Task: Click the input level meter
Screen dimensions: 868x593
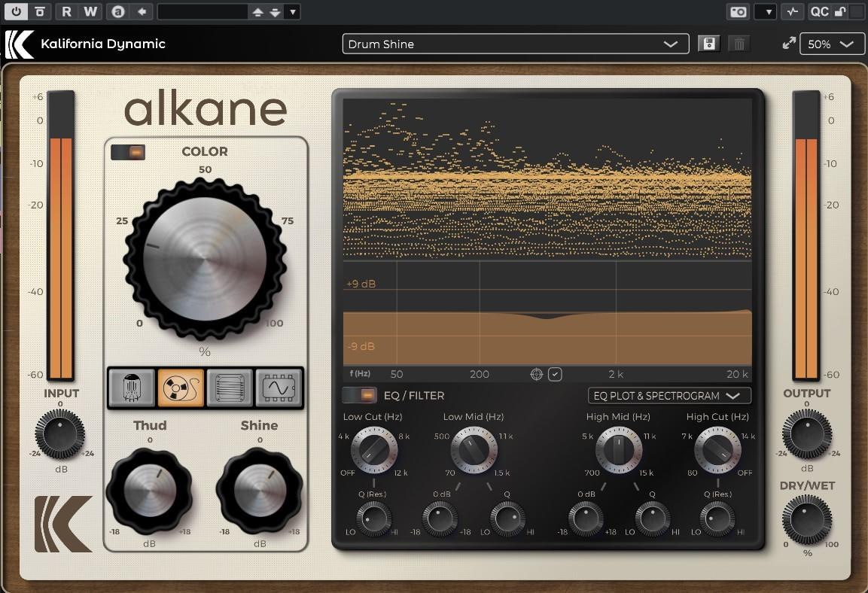Action: (60, 236)
